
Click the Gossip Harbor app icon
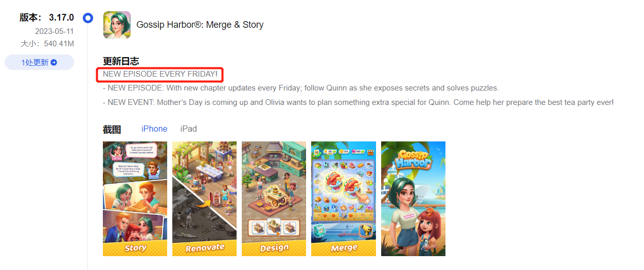click(117, 25)
